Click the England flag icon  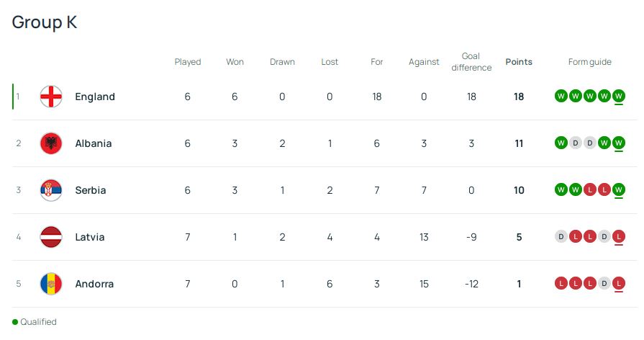(51, 97)
